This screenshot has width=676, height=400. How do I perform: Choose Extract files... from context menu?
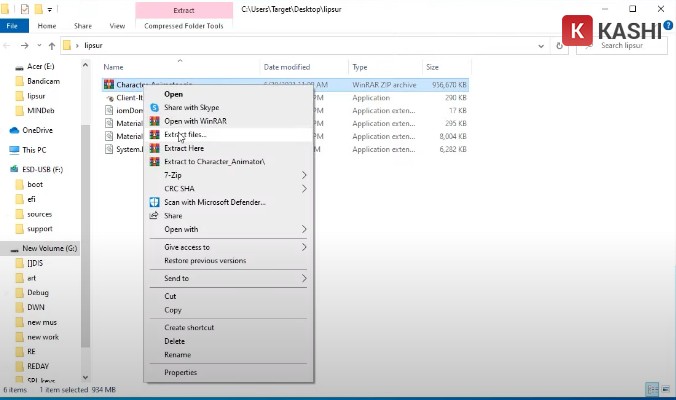click(x=185, y=134)
